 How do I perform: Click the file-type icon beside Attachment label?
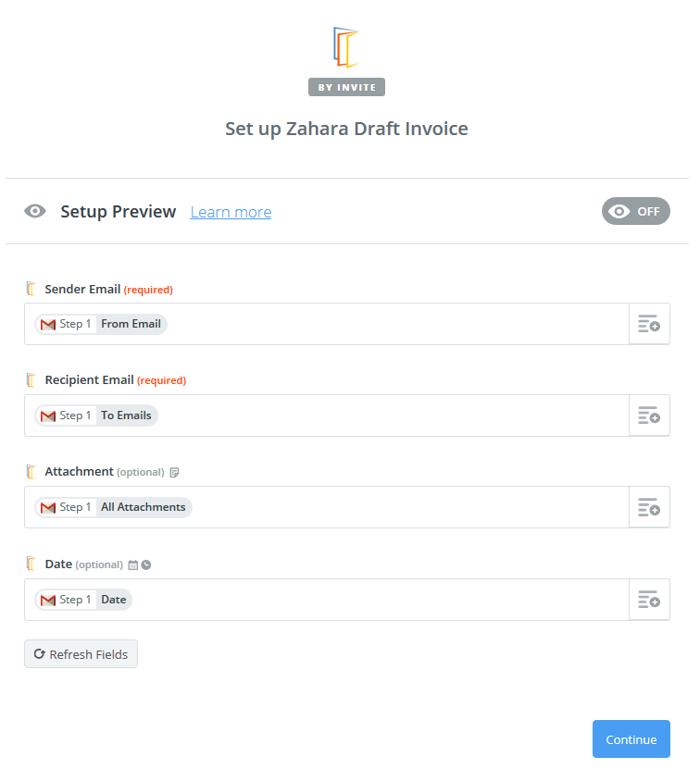pyautogui.click(x=174, y=472)
